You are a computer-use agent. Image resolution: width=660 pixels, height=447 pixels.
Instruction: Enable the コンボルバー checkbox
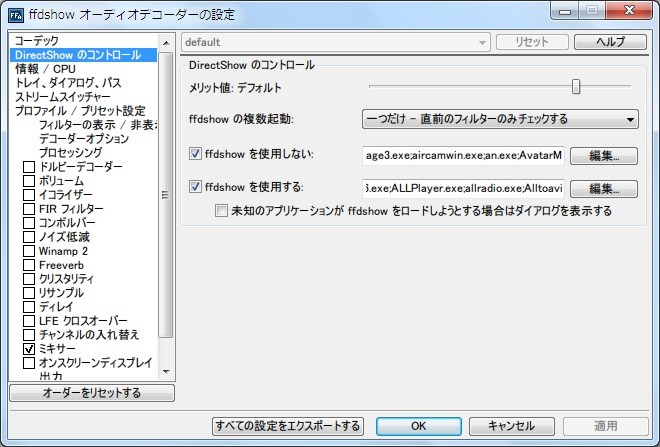(29, 223)
